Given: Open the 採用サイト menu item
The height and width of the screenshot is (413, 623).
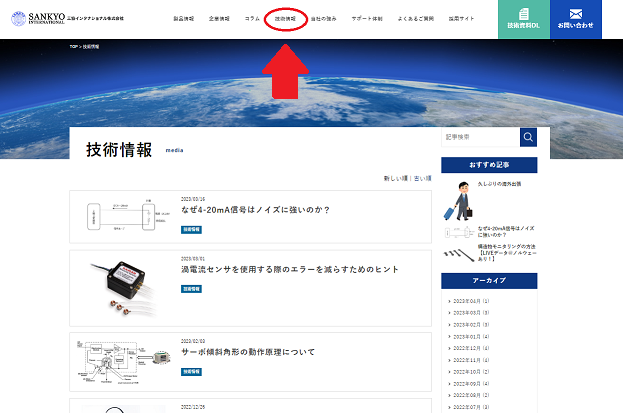Looking at the screenshot, I should click(461, 19).
